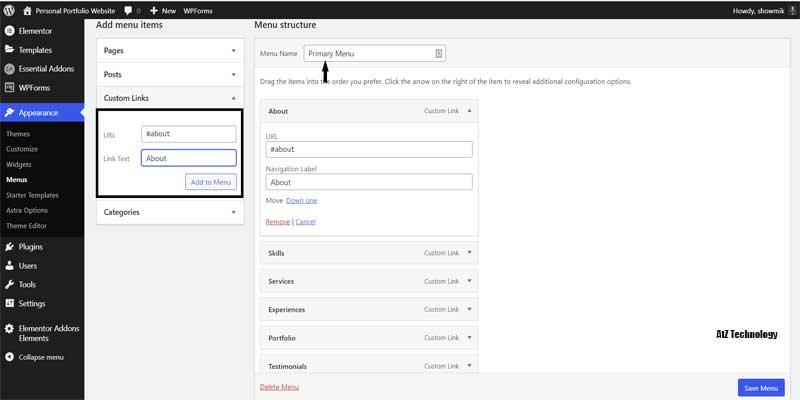Click the Plugins plug icon

point(9,247)
